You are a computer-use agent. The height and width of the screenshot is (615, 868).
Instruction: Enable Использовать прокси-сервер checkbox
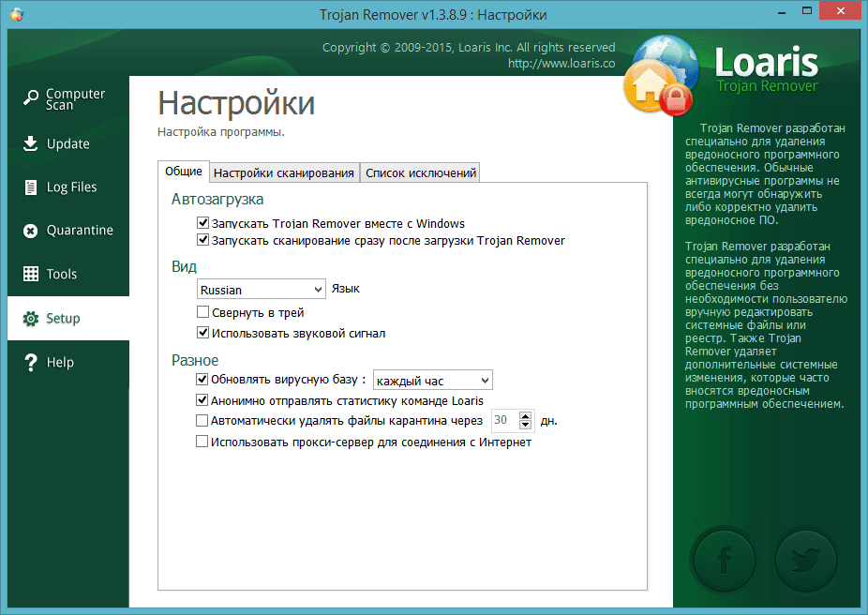coord(202,442)
